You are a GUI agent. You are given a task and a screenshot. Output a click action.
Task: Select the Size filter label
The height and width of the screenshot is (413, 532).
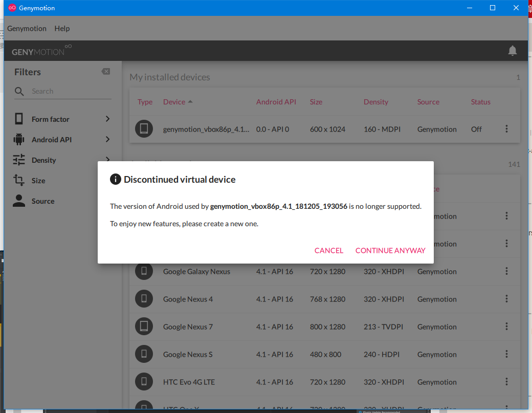click(38, 181)
